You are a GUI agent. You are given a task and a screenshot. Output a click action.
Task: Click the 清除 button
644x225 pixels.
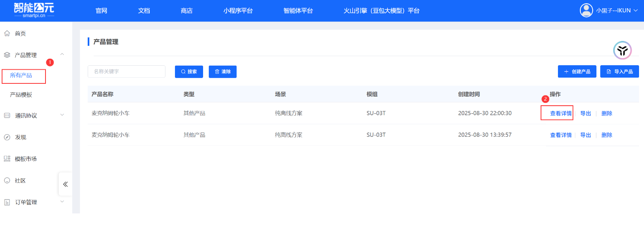tap(223, 71)
